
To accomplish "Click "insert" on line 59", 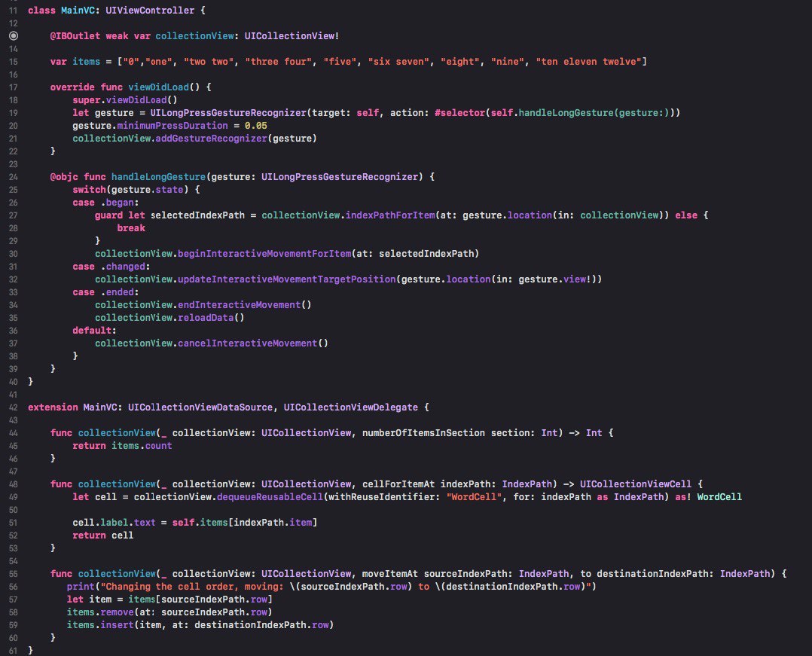I will point(117,625).
